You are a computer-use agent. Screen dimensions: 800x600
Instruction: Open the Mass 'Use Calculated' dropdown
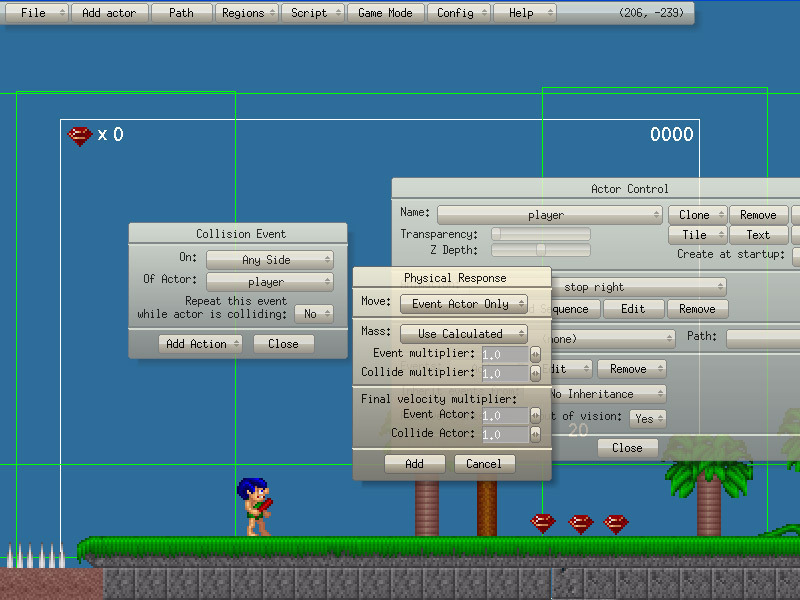tap(464, 334)
